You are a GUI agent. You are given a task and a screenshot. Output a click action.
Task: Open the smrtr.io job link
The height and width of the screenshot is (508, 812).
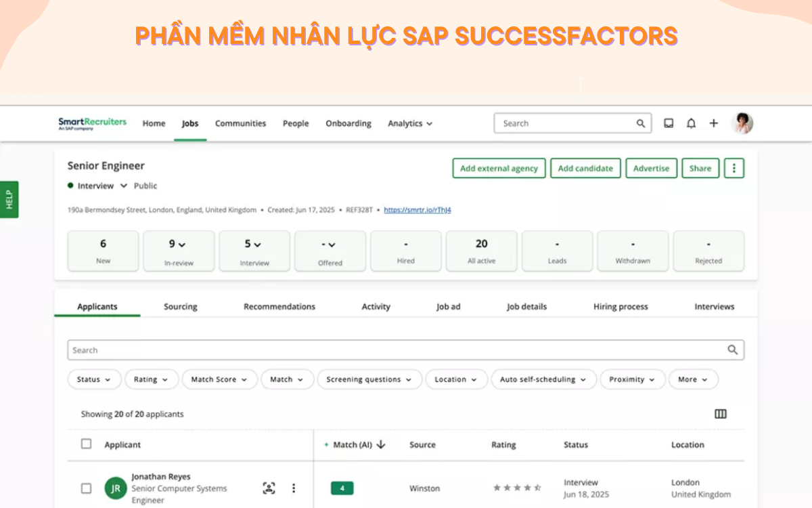click(x=418, y=210)
